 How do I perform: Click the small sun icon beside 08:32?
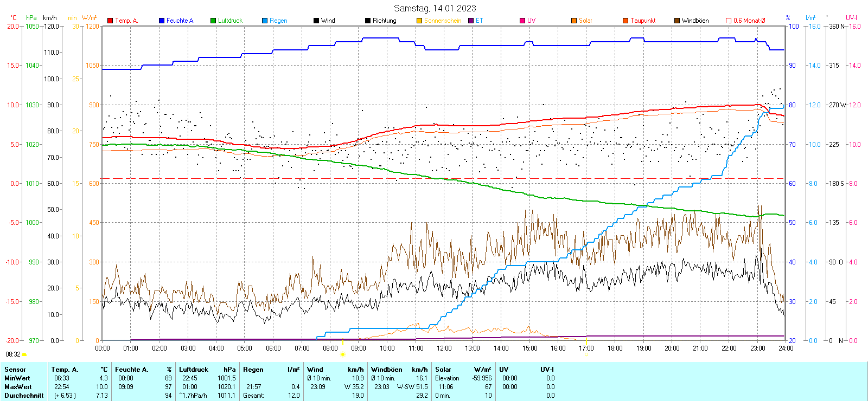24,354
